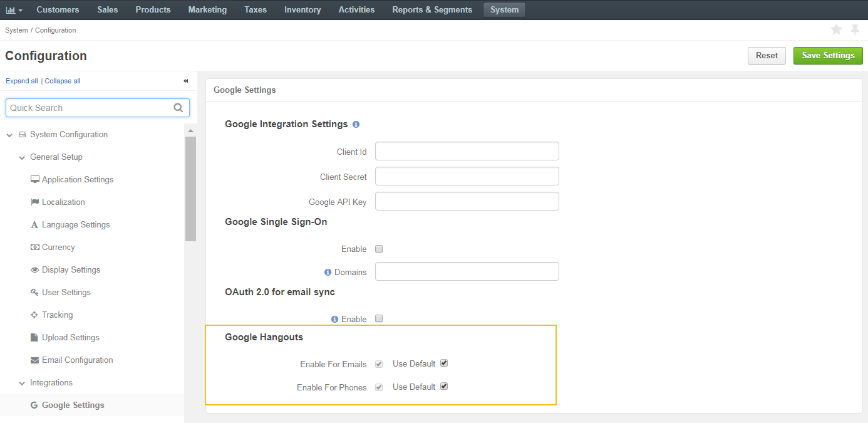Click the Language Settings letter icon

click(x=35, y=224)
